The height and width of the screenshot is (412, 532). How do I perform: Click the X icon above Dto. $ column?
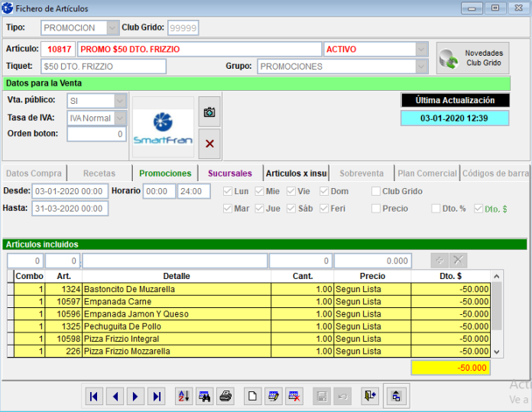459,261
